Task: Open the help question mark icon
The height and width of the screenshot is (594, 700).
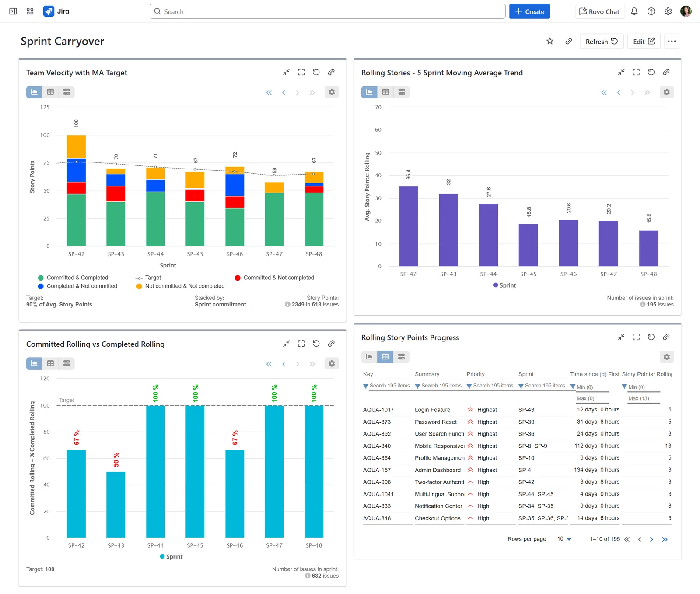Action: pos(651,11)
